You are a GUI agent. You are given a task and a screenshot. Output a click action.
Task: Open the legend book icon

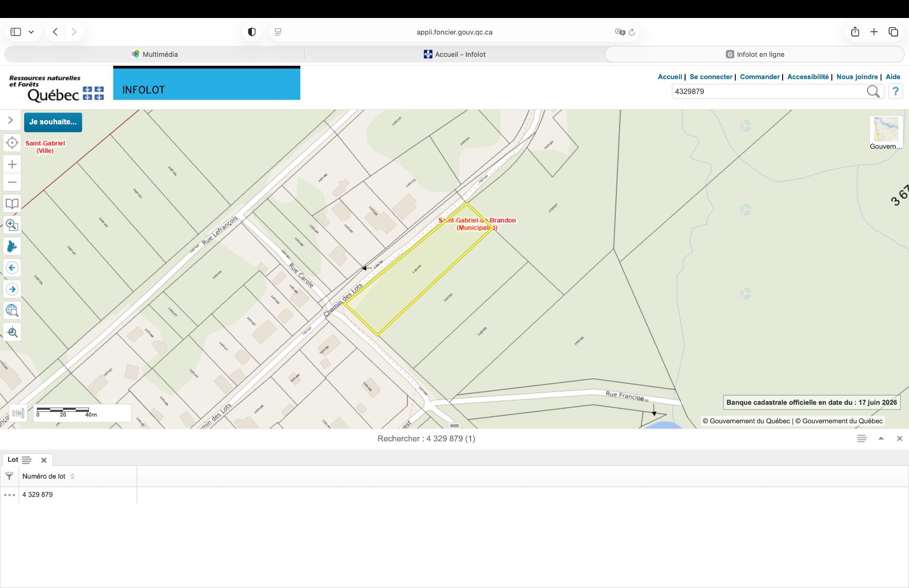(12, 204)
